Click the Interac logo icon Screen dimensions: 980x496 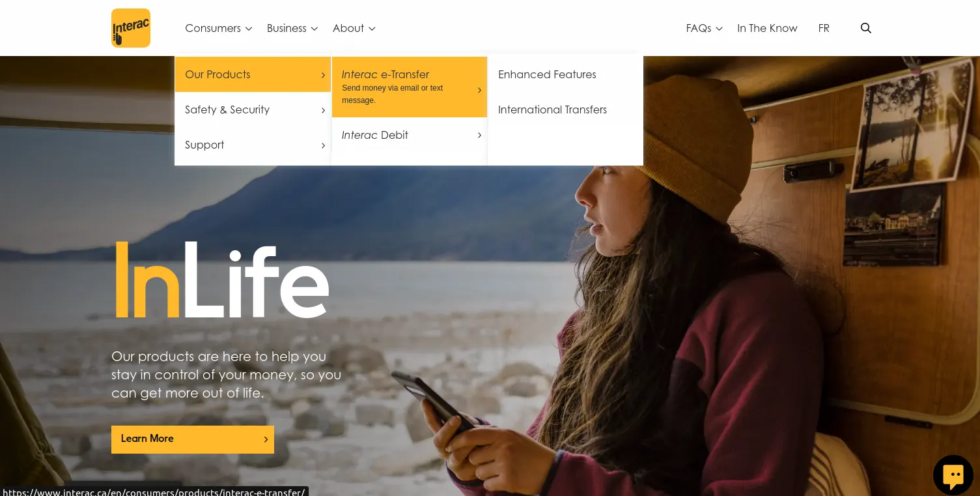pyautogui.click(x=131, y=28)
